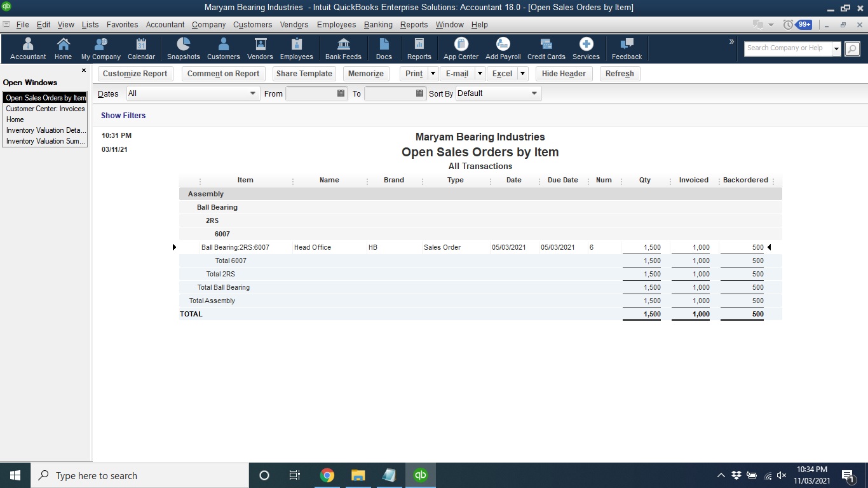Image resolution: width=868 pixels, height=488 pixels.
Task: Open the Employees center icon
Action: (x=296, y=48)
